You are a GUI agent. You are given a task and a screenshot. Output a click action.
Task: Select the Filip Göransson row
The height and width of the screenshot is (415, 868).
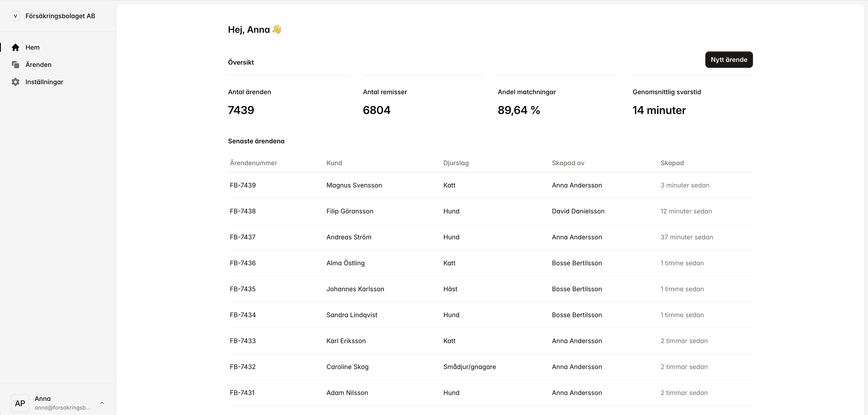[349, 211]
